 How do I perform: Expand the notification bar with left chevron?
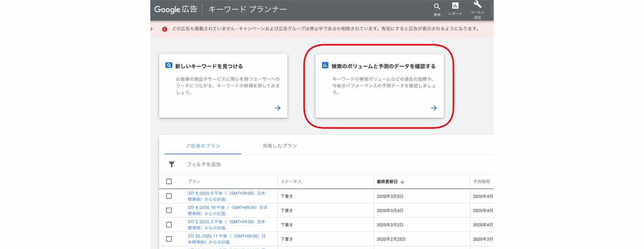tap(152, 29)
